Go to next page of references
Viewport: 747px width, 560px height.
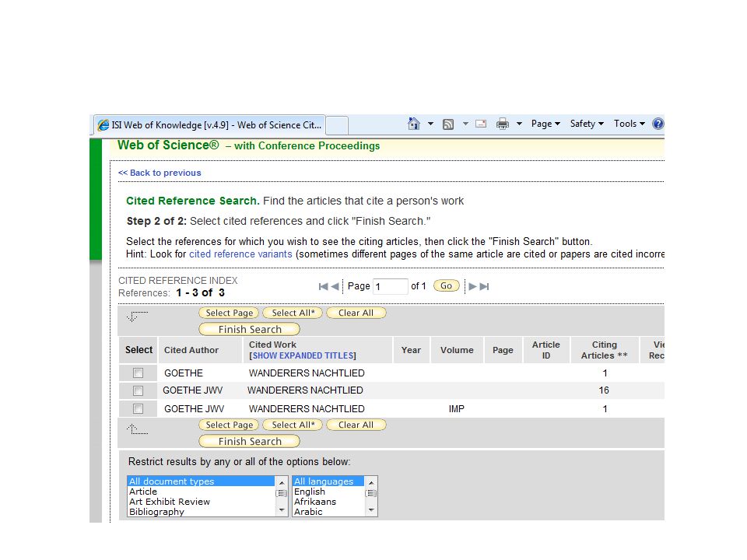pos(472,286)
